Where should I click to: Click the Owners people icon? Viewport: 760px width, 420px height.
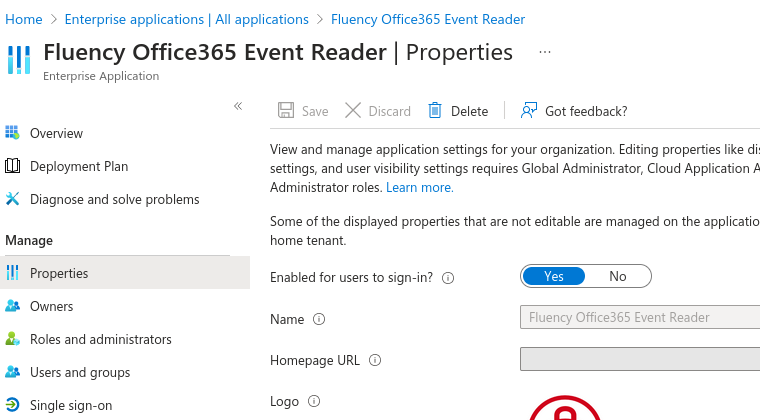coord(12,306)
